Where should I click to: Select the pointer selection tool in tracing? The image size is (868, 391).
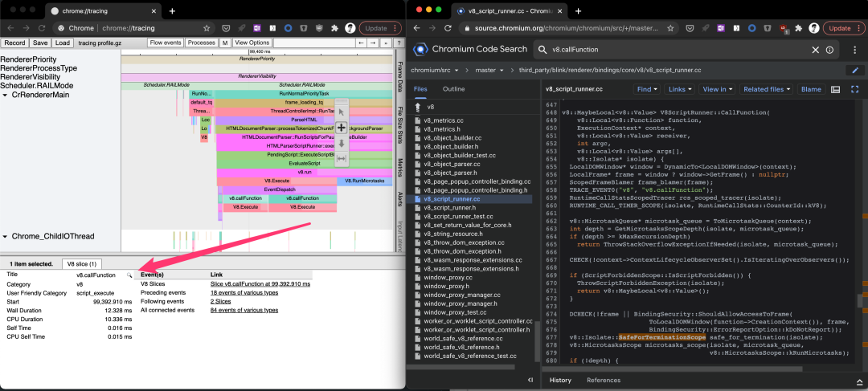(x=342, y=112)
